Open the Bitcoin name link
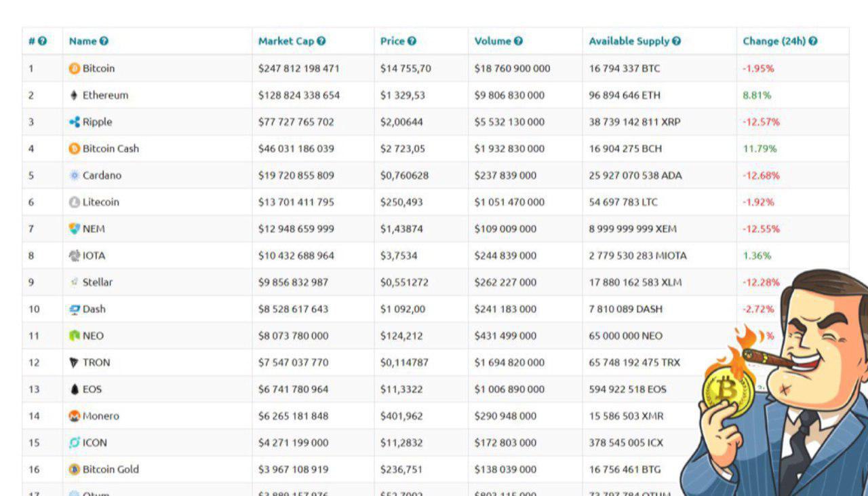The width and height of the screenshot is (868, 496). point(98,69)
